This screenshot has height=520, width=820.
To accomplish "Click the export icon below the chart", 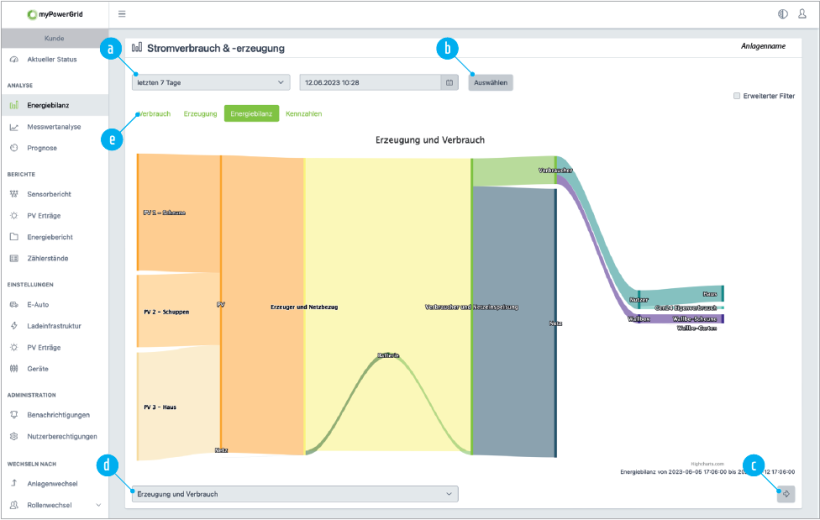I will tap(786, 493).
